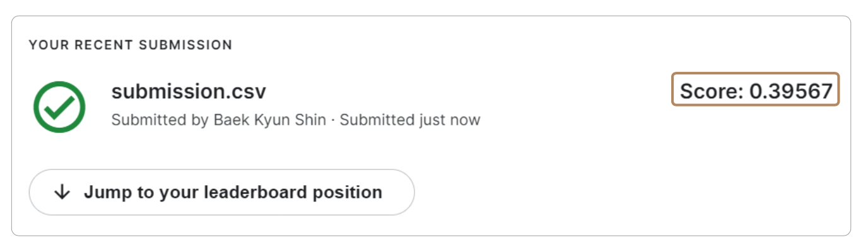The height and width of the screenshot is (252, 868).
Task: Click the ".csv" extension of the file name
Action: point(247,92)
